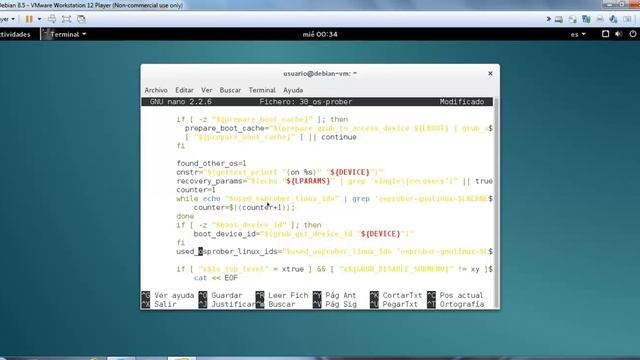Click the terminal's vertical scrollbar
This screenshot has height=360, width=640.
(496, 202)
